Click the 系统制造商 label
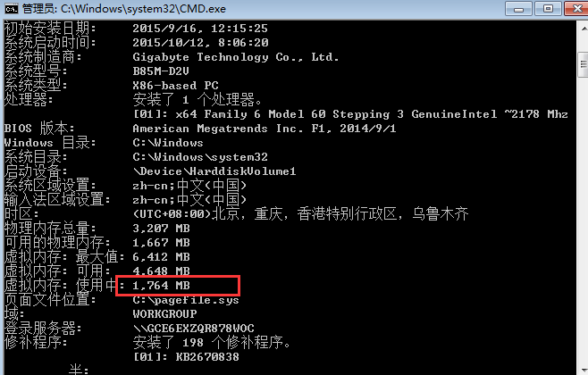Viewport: 588px width, 375px height. (42, 57)
